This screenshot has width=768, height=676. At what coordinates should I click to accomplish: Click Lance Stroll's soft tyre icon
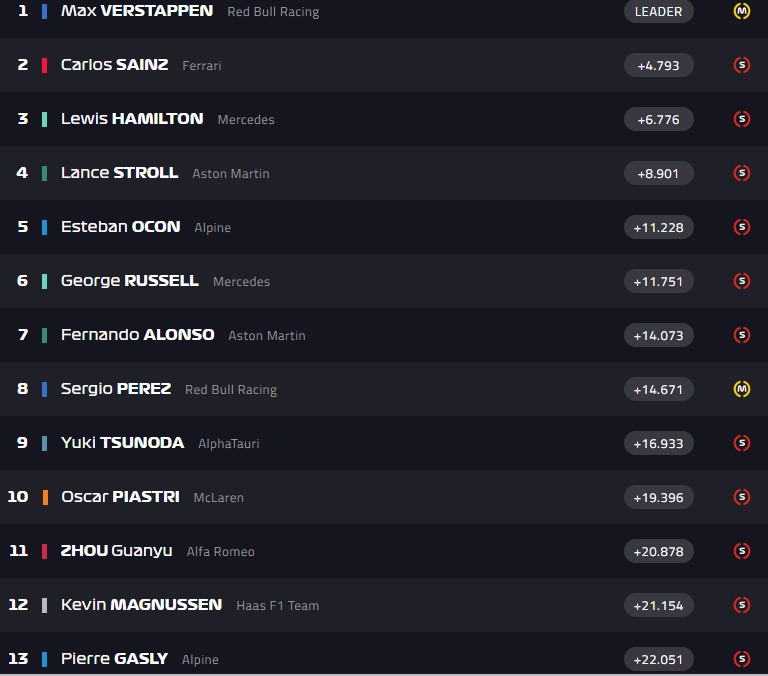coord(741,173)
